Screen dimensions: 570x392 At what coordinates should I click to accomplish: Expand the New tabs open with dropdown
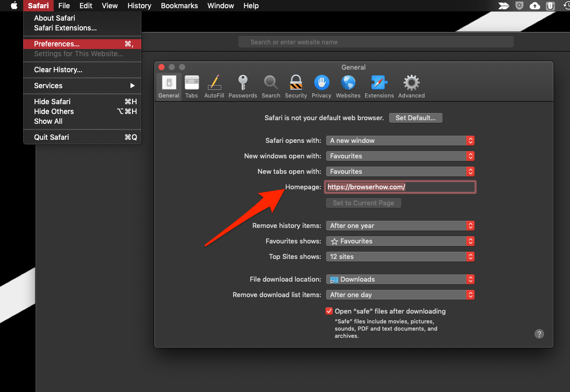click(400, 171)
